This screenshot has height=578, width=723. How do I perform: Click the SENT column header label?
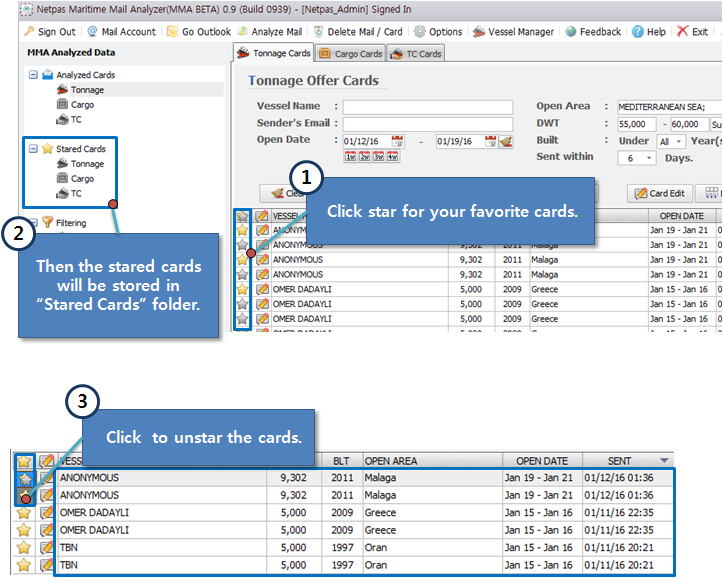tap(619, 461)
